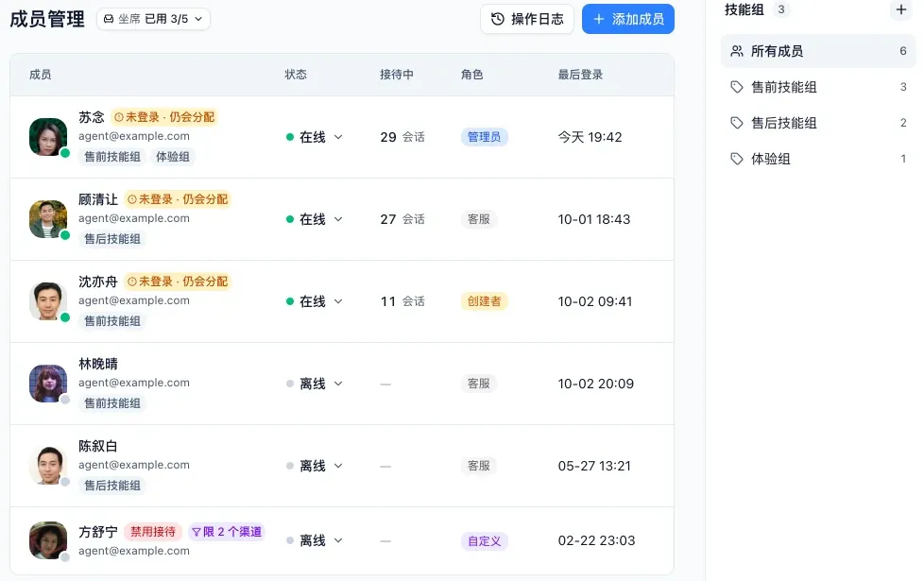Click the 今天 19:42 last login cell
This screenshot has width=924, height=581.
pyautogui.click(x=590, y=137)
